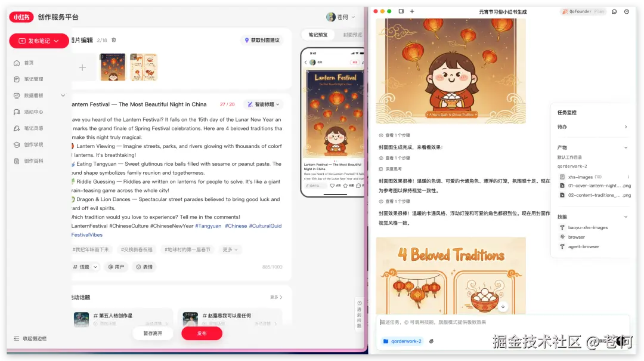Click the 发布 publish button
Viewport: 644px width, 361px height.
pyautogui.click(x=202, y=334)
